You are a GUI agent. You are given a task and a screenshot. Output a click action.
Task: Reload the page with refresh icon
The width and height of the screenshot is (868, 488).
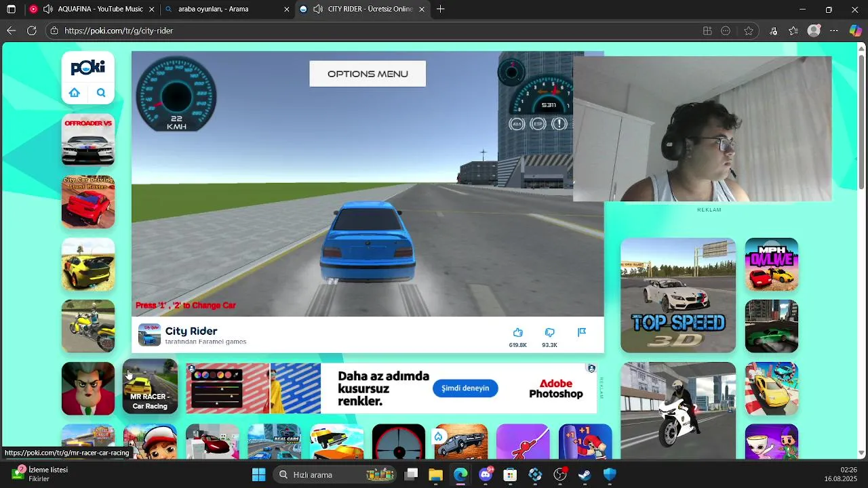(32, 30)
